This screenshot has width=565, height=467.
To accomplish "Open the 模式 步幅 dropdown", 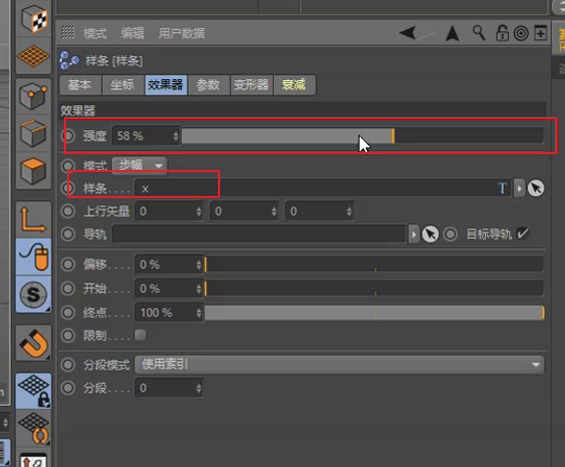I will pos(139,165).
